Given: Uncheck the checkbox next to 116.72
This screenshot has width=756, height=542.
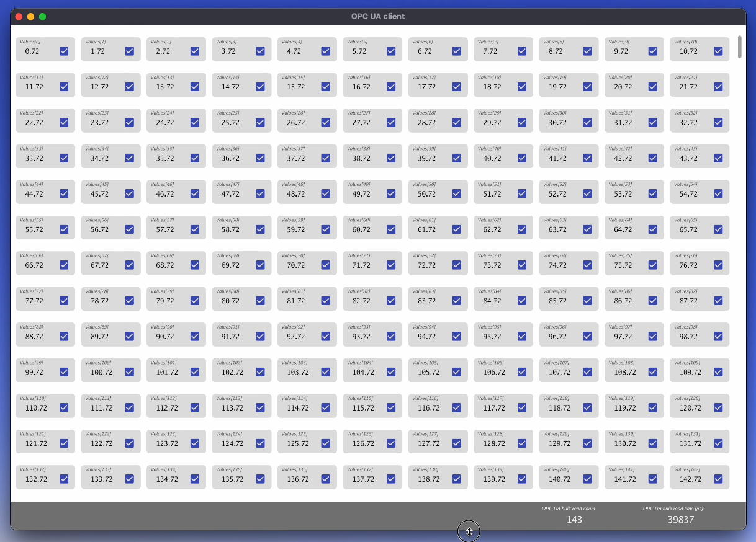Looking at the screenshot, I should tap(456, 408).
